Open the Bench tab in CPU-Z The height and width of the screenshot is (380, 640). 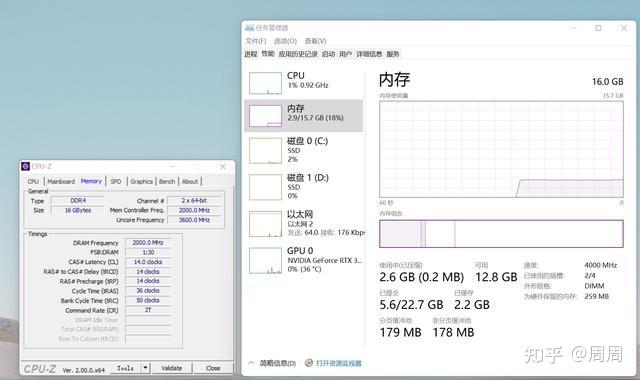tap(167, 181)
